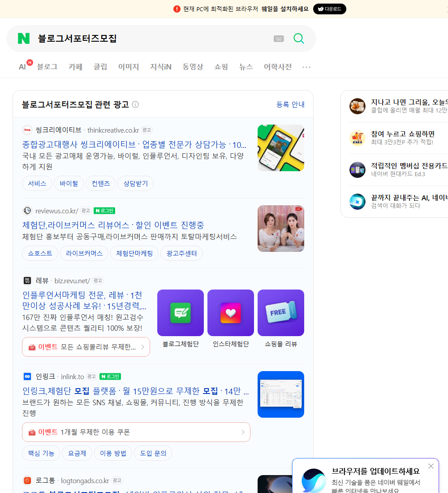Open the biz.revu.net/ URL text

pos(72,281)
